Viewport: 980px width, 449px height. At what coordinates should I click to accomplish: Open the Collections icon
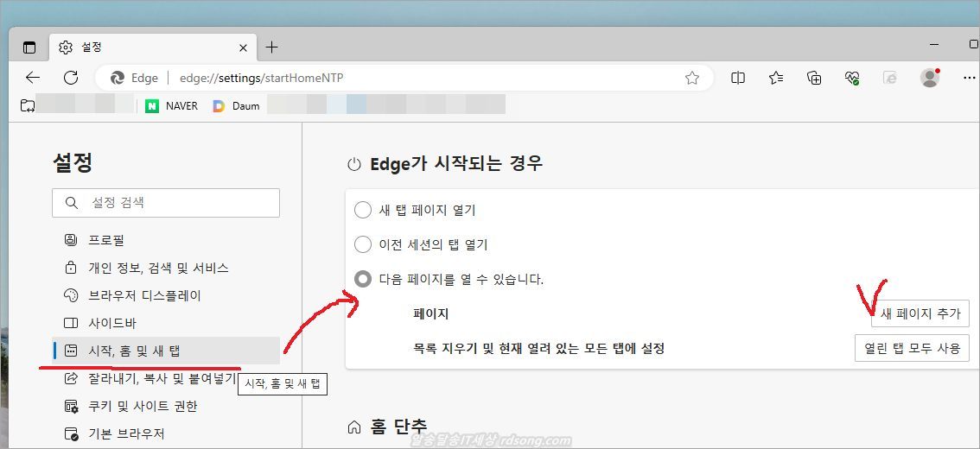[x=814, y=78]
